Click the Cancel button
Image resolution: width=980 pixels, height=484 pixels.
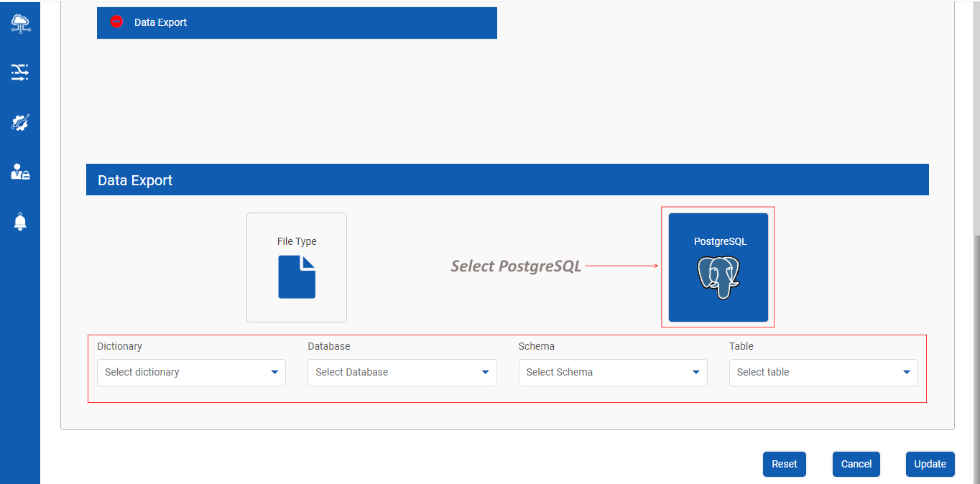tap(856, 464)
